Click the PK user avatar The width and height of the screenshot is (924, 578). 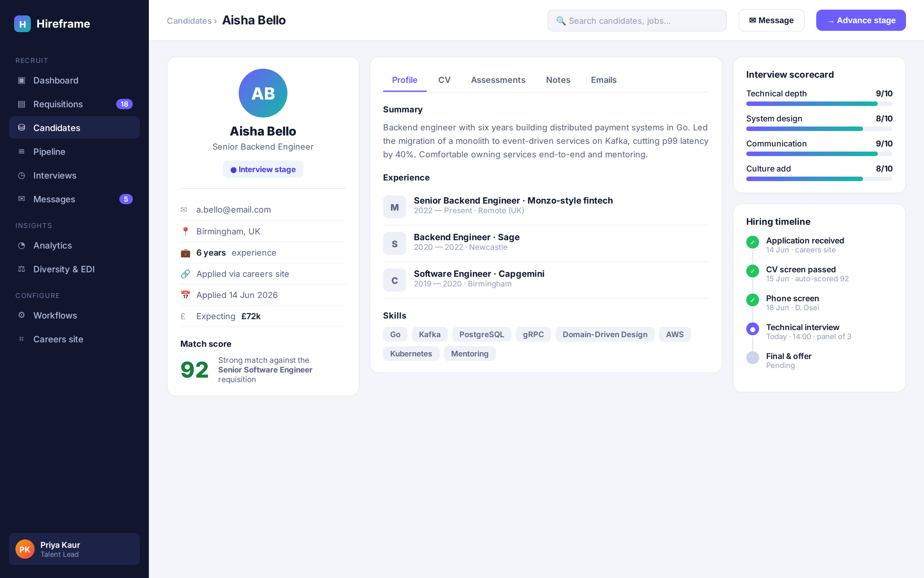click(25, 549)
